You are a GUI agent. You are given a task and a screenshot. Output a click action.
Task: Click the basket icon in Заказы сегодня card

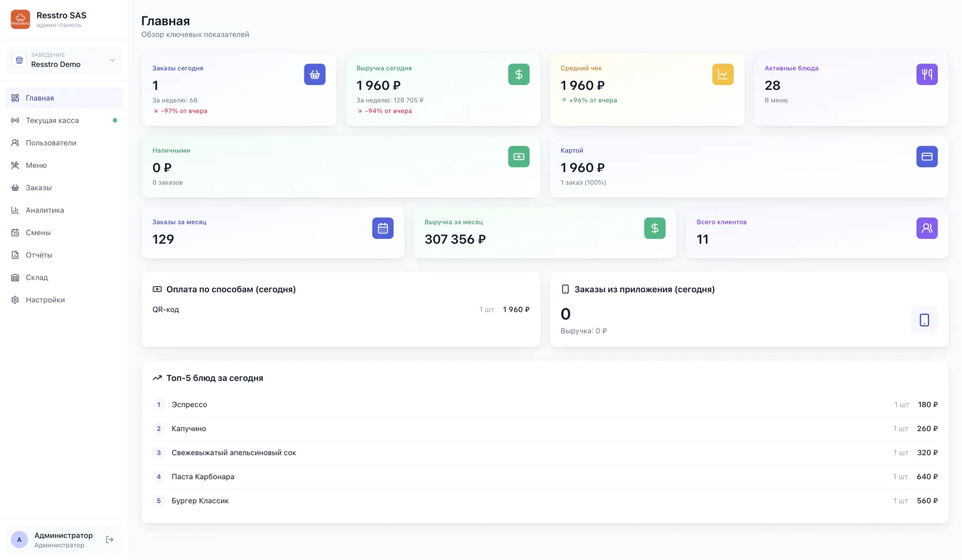point(315,74)
